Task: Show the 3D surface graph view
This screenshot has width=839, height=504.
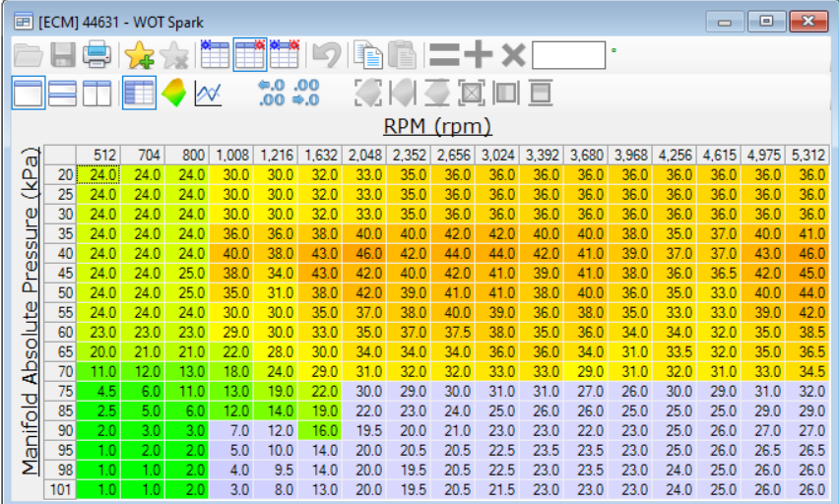Action: coord(173,94)
